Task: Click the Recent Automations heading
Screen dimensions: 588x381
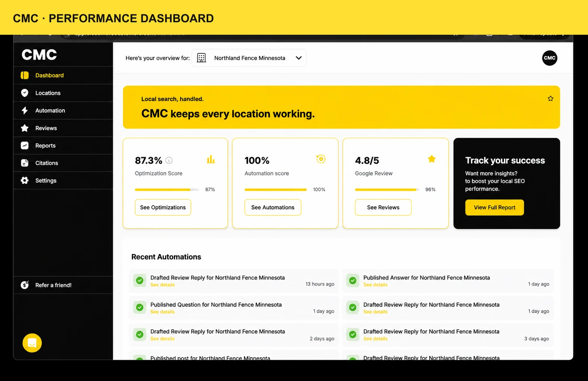Action: tap(166, 257)
